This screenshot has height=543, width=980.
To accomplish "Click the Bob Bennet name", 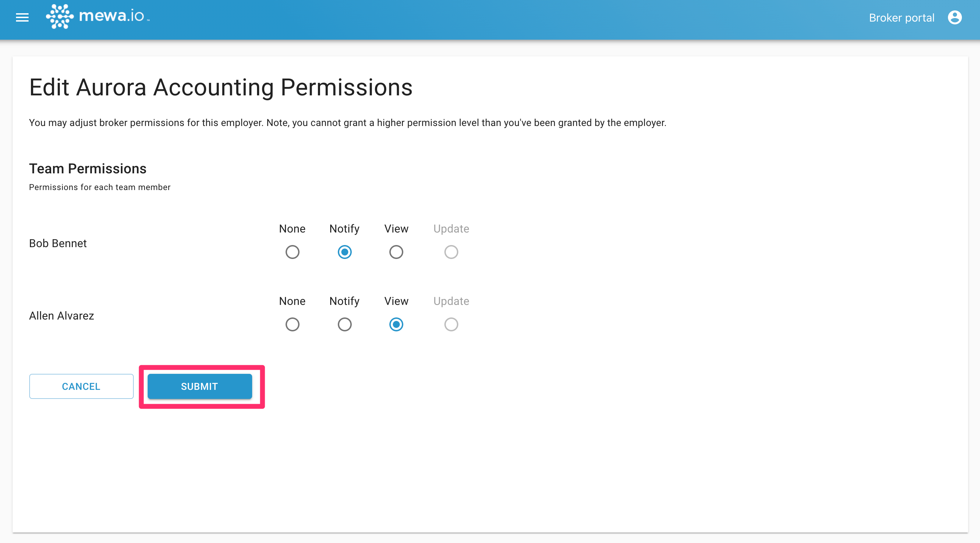I will [58, 243].
